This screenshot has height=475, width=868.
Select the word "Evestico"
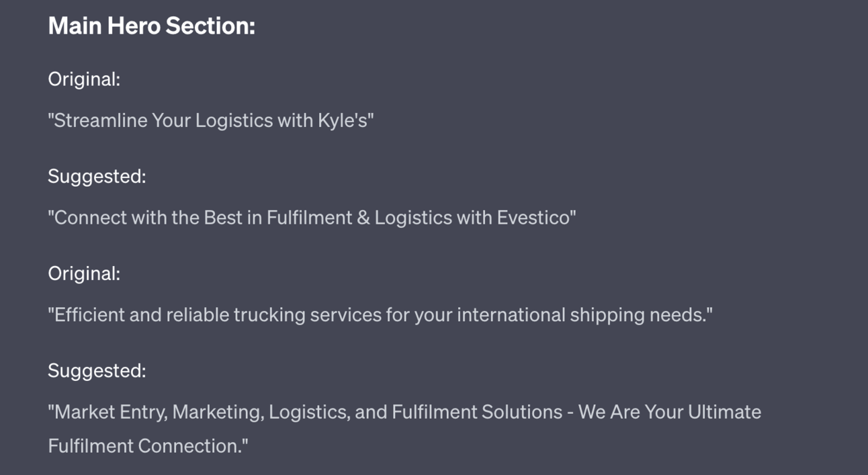pyautogui.click(x=533, y=218)
